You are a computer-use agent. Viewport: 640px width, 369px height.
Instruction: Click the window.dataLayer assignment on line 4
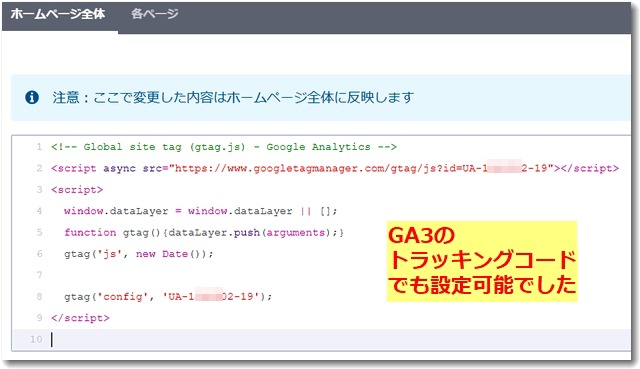point(200,211)
